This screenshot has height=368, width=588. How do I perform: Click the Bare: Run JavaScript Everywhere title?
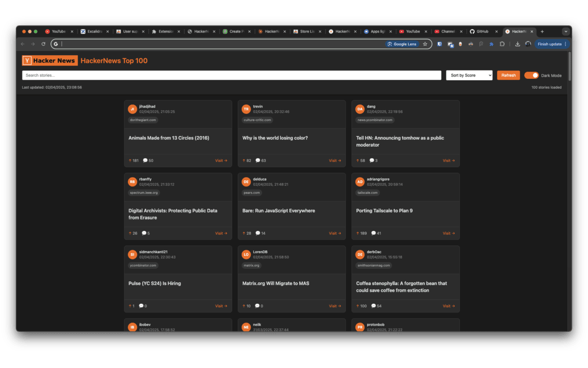pyautogui.click(x=279, y=211)
